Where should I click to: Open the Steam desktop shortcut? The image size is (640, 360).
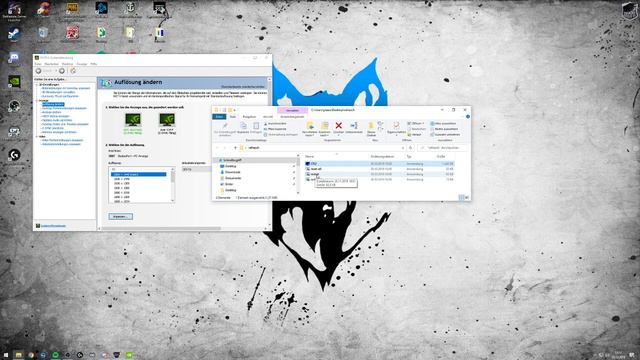coord(14,33)
